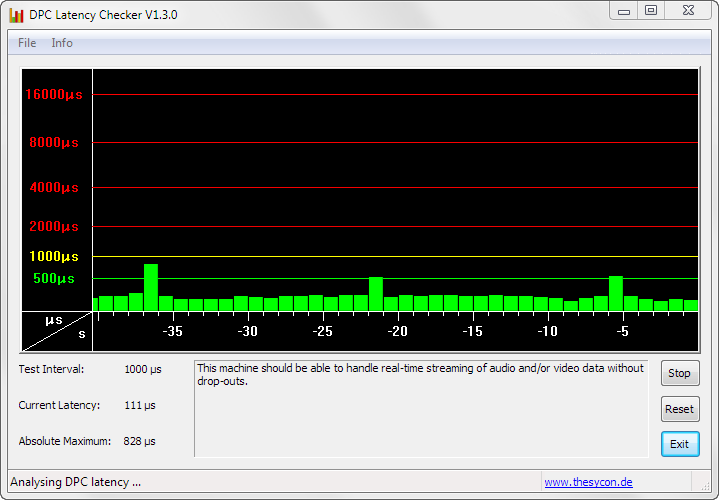
Task: Click the green spike bar near -5 seconds
Action: (616, 293)
